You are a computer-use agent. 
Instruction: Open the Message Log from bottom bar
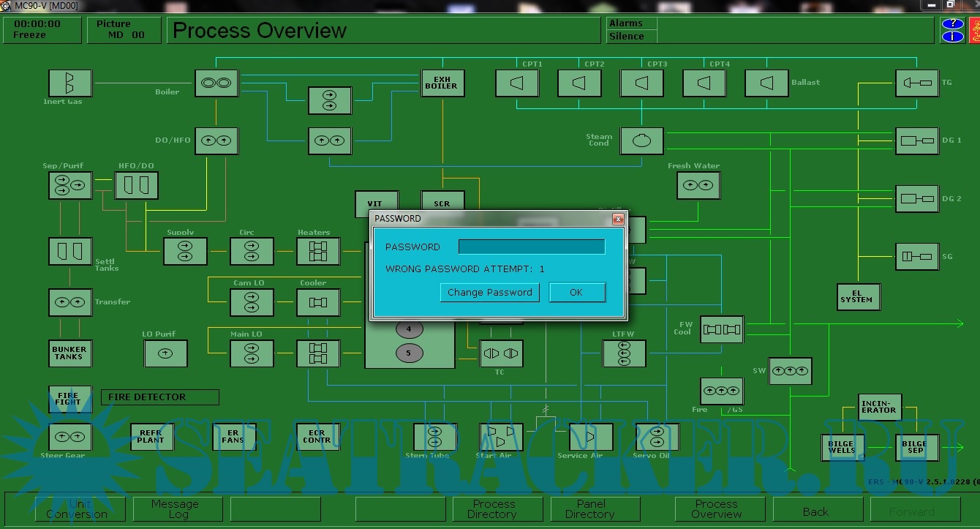coord(175,509)
